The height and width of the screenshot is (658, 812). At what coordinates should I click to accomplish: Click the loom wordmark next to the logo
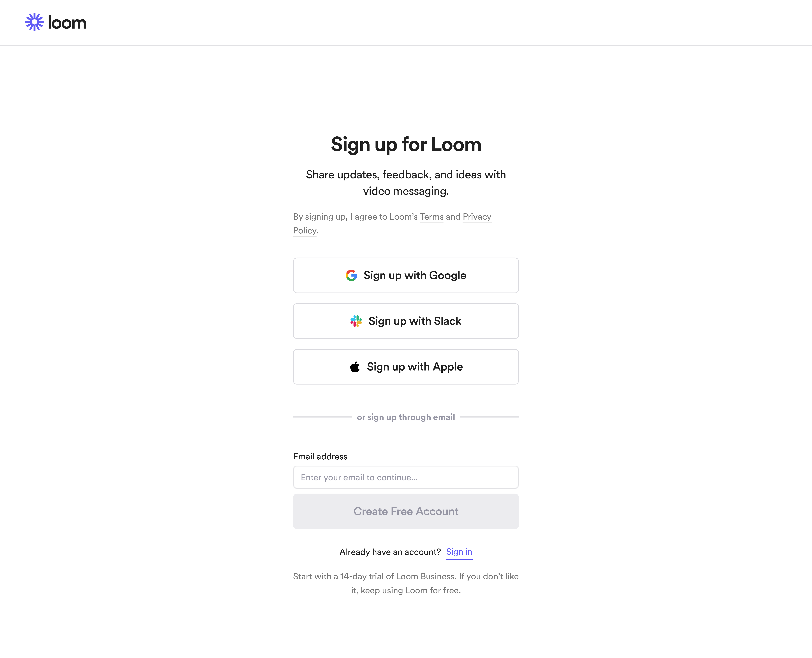click(67, 22)
